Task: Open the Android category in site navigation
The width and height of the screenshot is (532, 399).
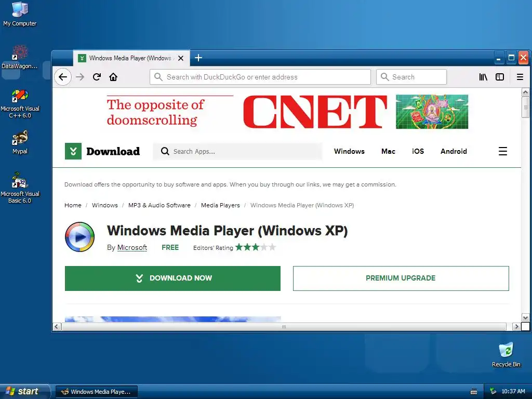Action: click(x=454, y=151)
